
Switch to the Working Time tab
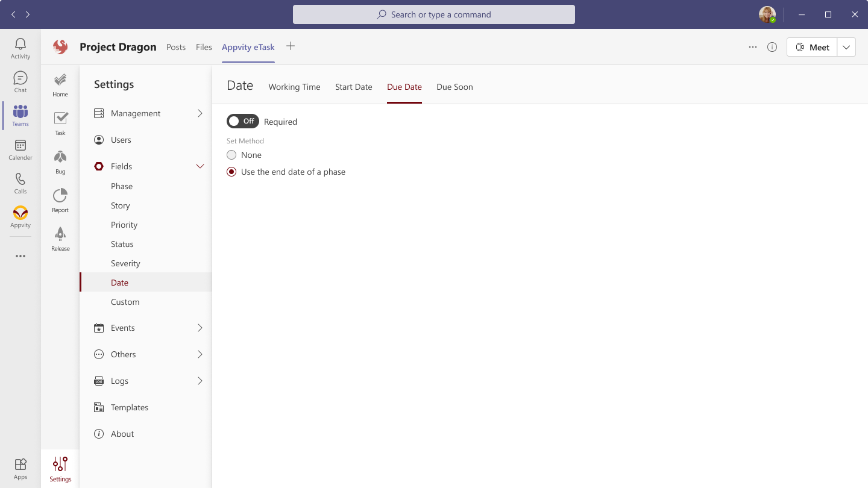click(294, 87)
